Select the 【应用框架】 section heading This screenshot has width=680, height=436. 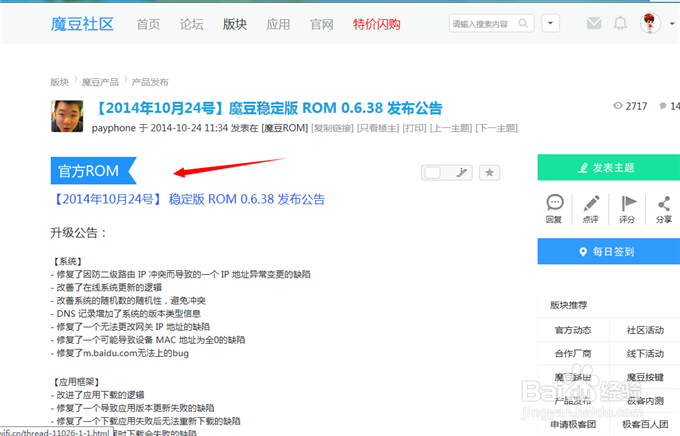click(x=75, y=382)
